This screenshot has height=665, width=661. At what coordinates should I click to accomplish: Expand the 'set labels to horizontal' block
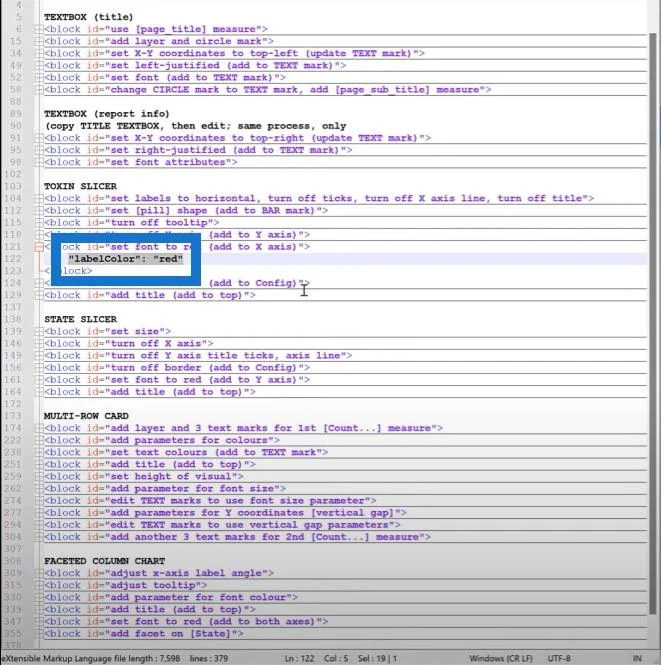(x=39, y=198)
